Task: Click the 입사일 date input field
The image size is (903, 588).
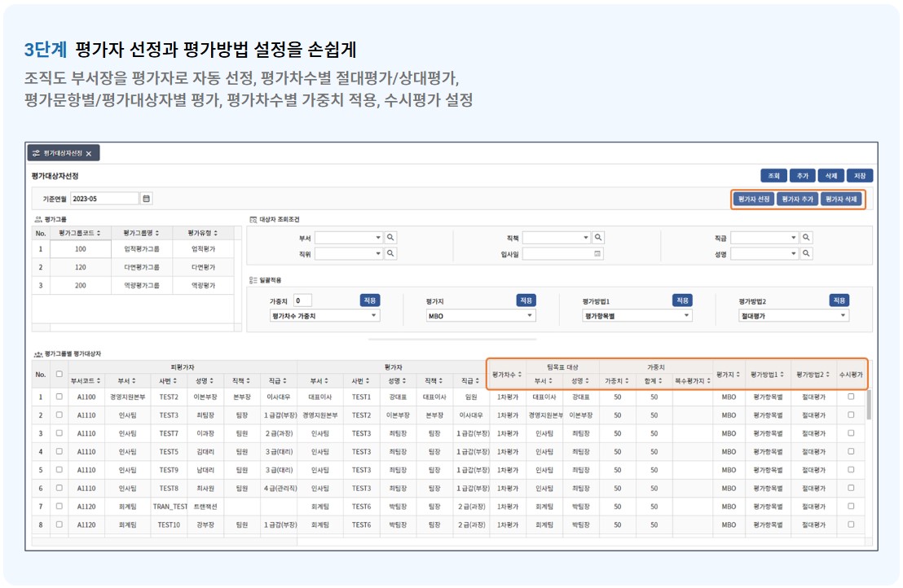Action: pos(562,254)
